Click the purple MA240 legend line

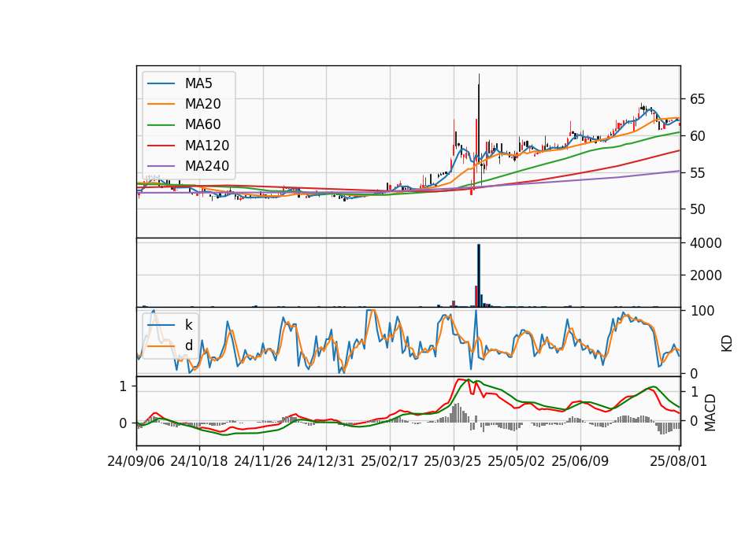tap(161, 166)
